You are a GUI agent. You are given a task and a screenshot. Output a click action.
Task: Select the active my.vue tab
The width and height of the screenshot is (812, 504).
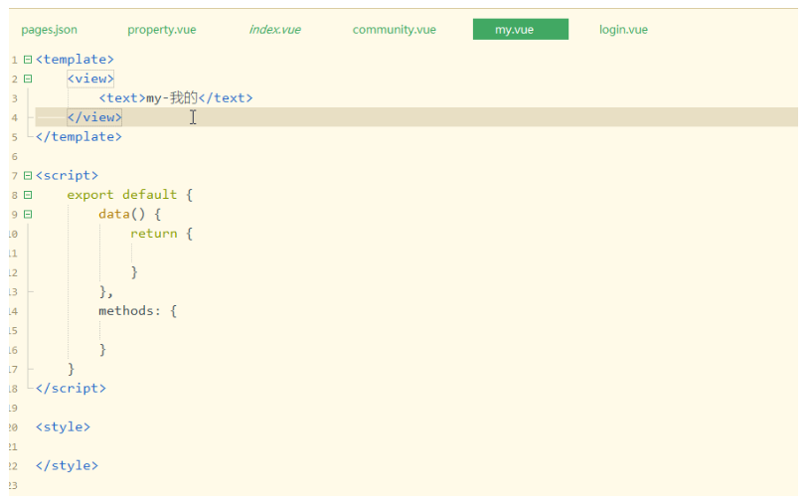tap(521, 29)
